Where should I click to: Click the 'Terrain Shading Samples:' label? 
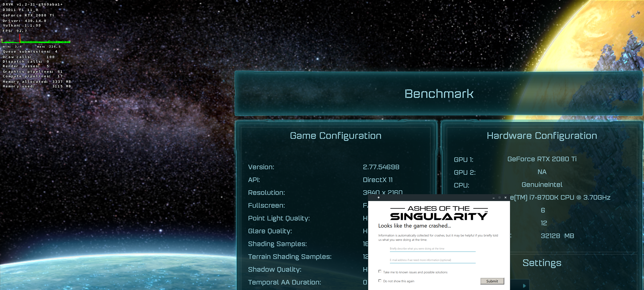[290, 257]
